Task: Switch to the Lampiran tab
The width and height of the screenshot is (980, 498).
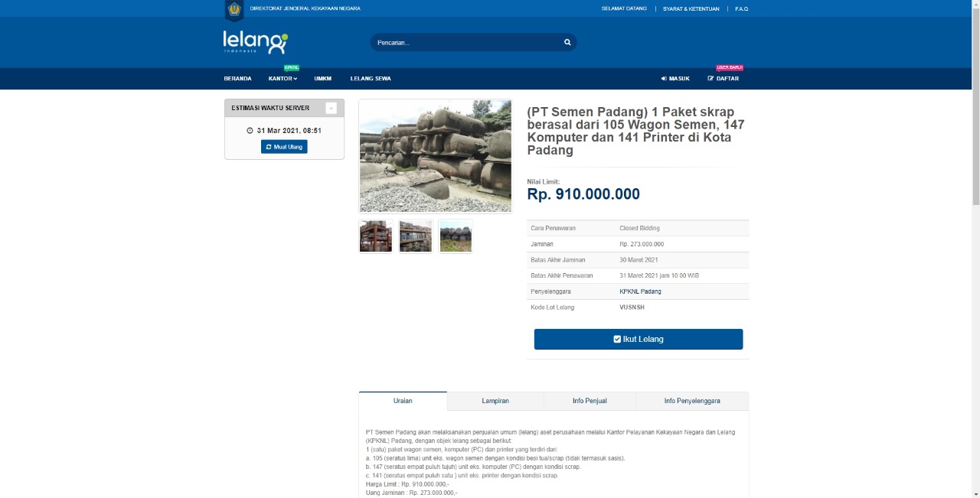Action: click(x=495, y=401)
